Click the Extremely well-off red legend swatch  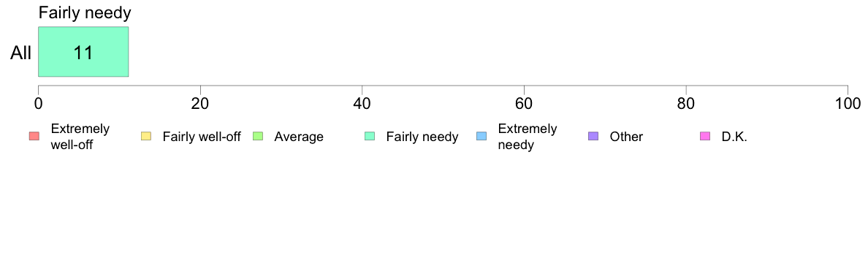(34, 136)
